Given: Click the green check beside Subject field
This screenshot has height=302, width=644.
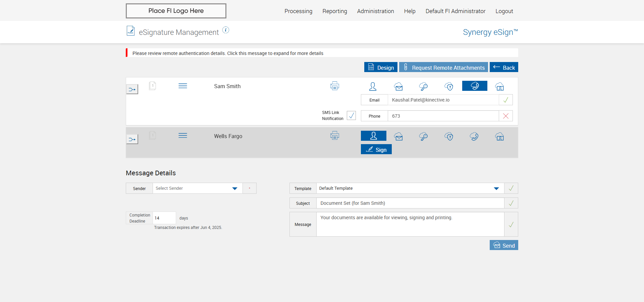Looking at the screenshot, I should [511, 203].
